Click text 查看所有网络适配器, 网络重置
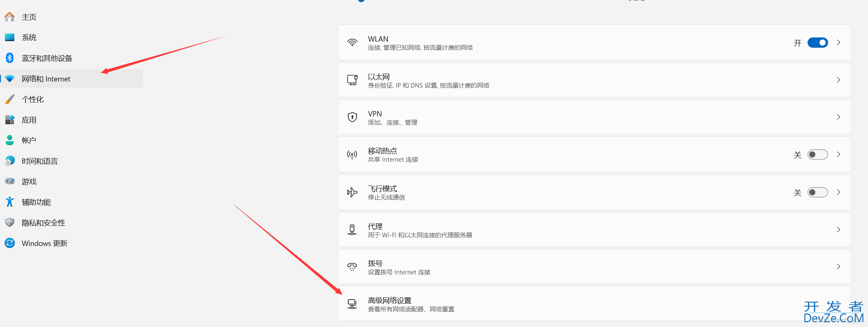 tap(411, 309)
